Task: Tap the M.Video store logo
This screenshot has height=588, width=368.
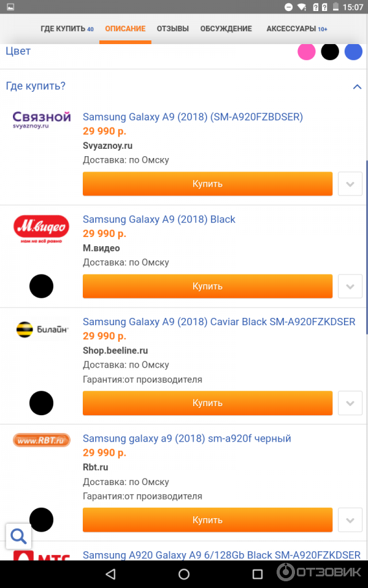Action: pos(42,229)
